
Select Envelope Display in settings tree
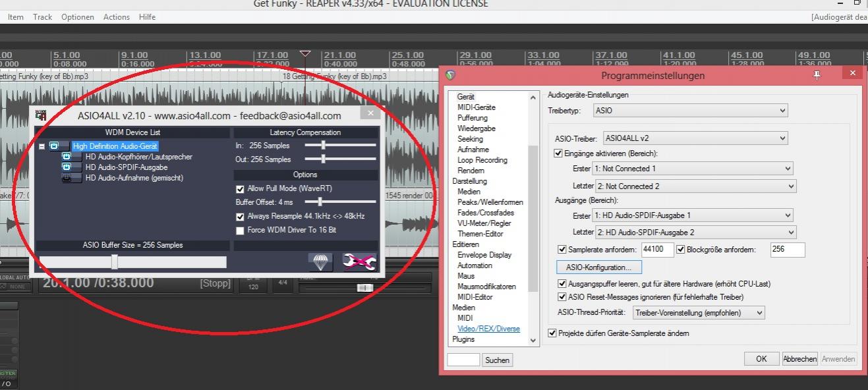pyautogui.click(x=484, y=255)
